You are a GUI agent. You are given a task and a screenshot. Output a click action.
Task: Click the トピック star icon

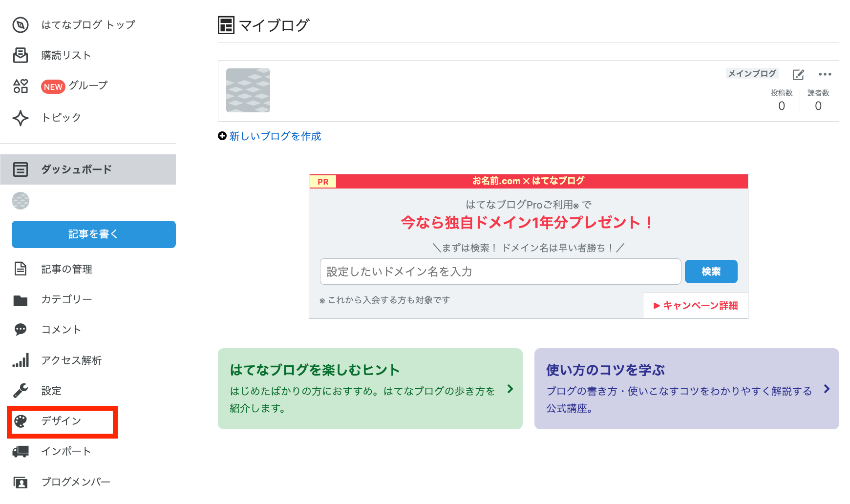pyautogui.click(x=21, y=118)
